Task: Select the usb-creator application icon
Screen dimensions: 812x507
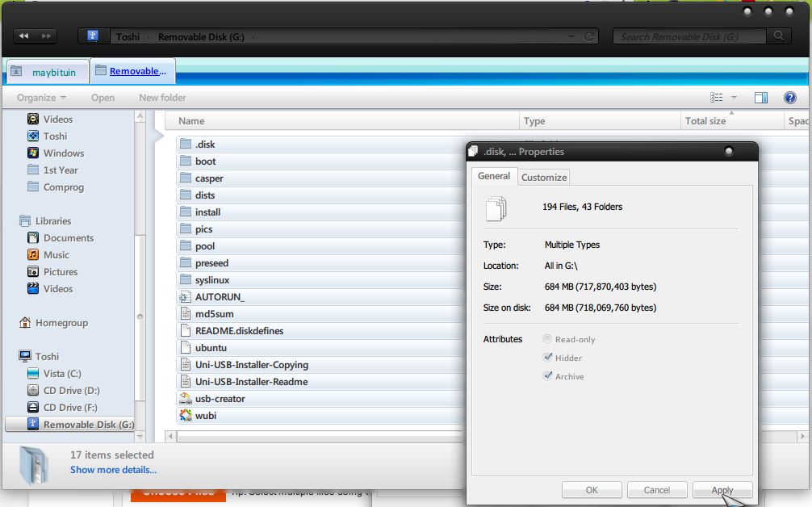Action: click(186, 398)
